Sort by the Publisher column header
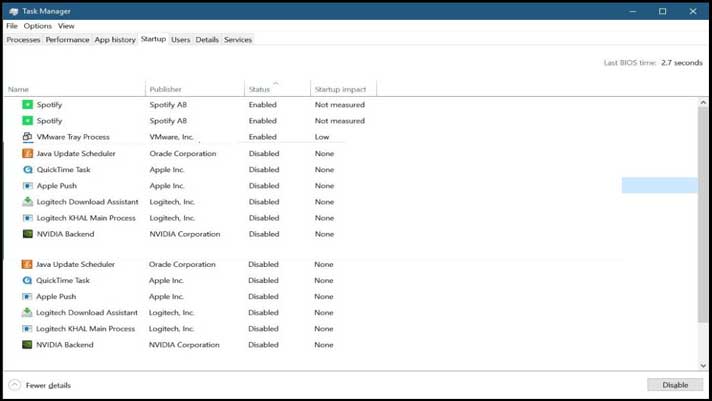The width and height of the screenshot is (712, 401). coord(195,89)
